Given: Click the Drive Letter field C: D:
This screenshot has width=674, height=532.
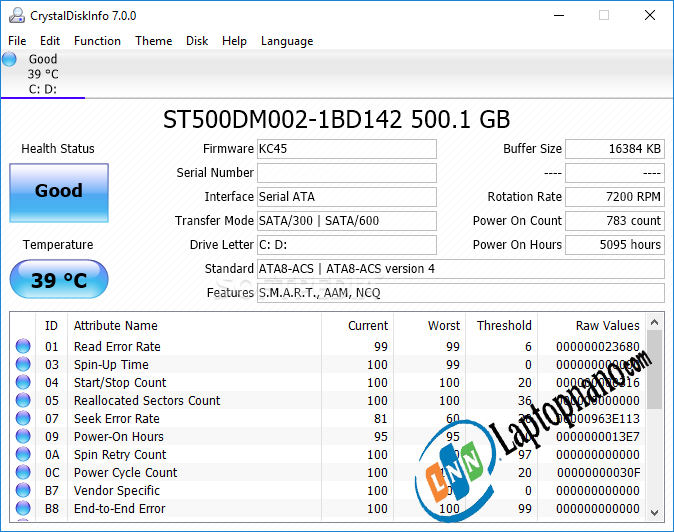Looking at the screenshot, I should point(347,245).
